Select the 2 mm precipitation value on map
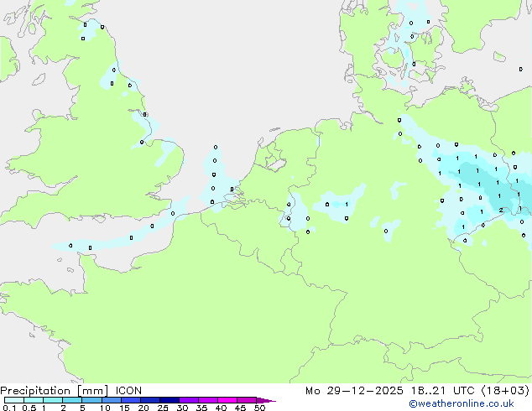532x411 pixels. (x=501, y=210)
